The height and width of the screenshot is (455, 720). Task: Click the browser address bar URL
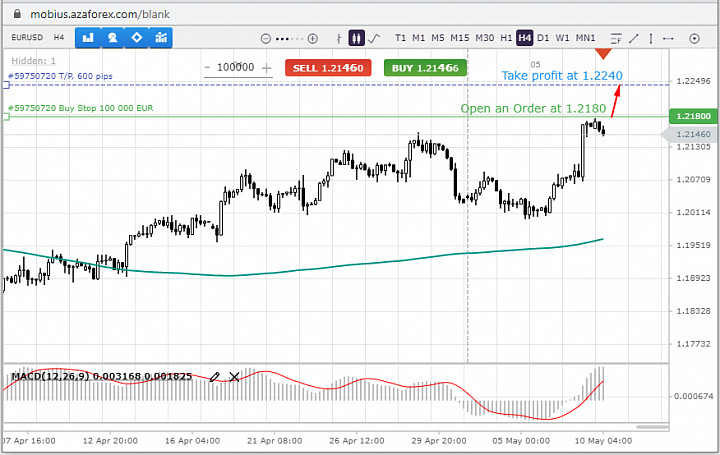100,14
